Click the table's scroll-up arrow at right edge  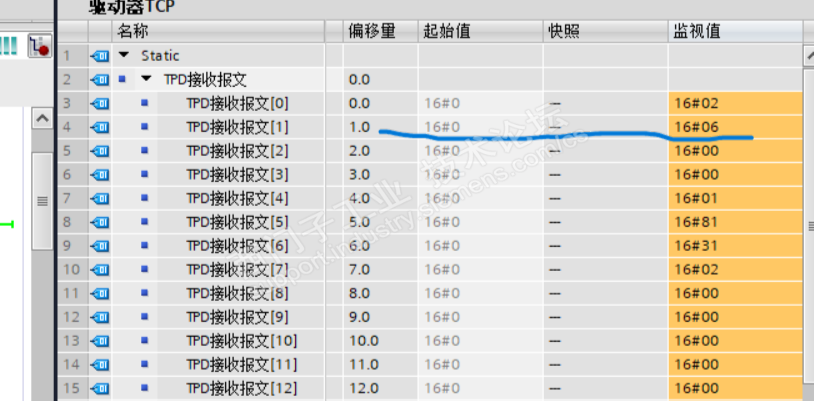tap(809, 55)
